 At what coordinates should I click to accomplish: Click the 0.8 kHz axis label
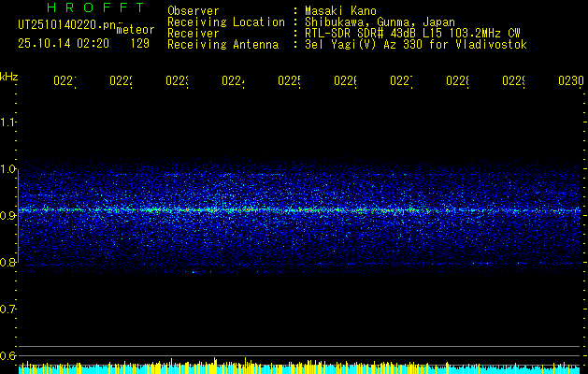point(7,262)
